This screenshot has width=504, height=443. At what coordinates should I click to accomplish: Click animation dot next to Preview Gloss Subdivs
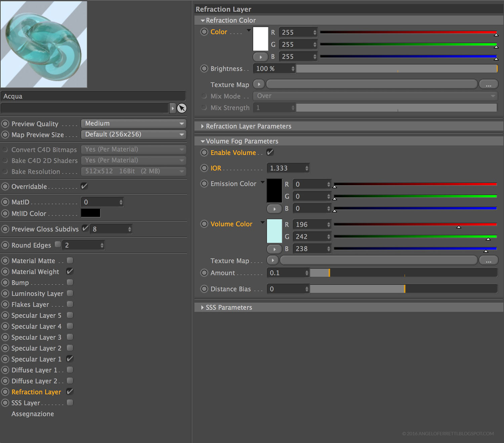tap(5, 229)
